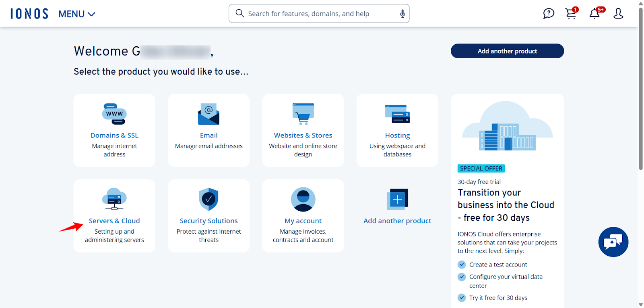Image resolution: width=644 pixels, height=308 pixels.
Task: Open the Security Solutions link
Action: (x=208, y=221)
